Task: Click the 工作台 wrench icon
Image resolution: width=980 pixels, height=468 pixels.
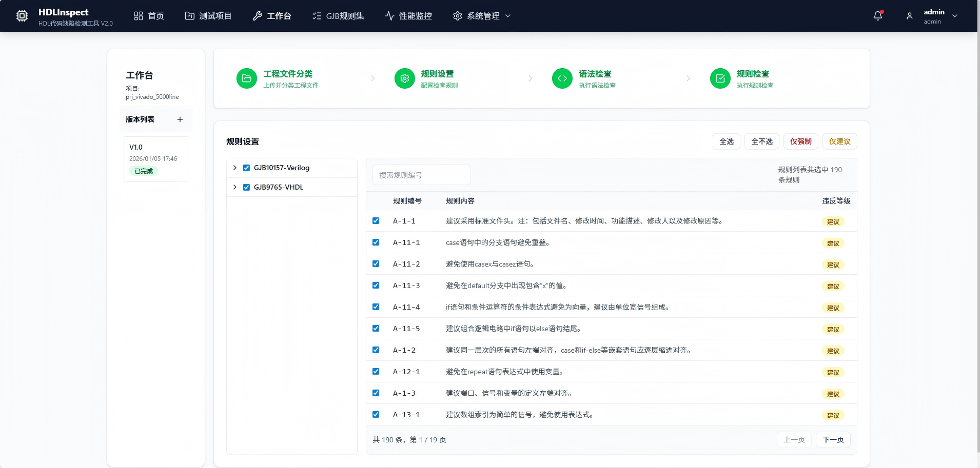Action: point(257,16)
